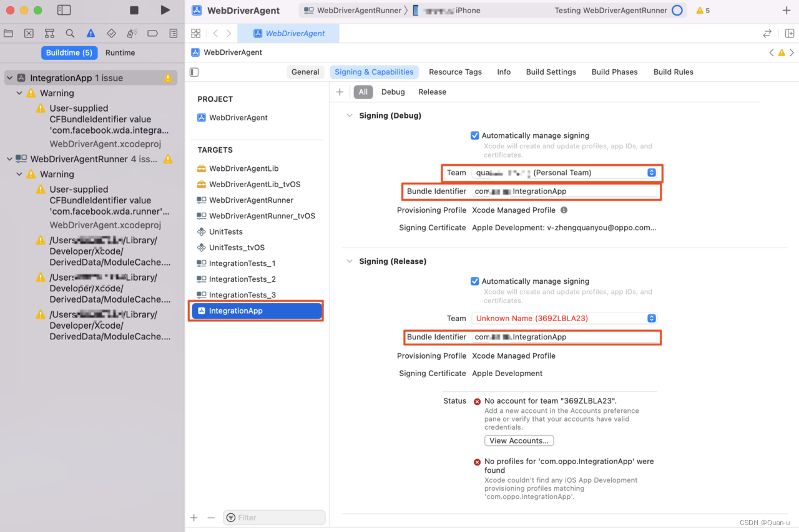The height and width of the screenshot is (532, 799).
Task: Switch to the Build Phases tab
Action: (x=615, y=72)
